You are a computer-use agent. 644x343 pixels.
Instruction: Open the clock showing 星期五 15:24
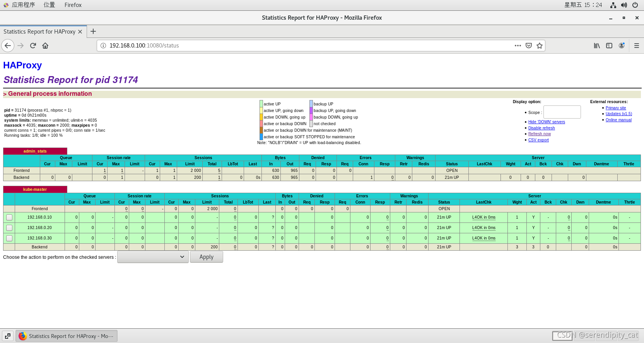click(583, 5)
